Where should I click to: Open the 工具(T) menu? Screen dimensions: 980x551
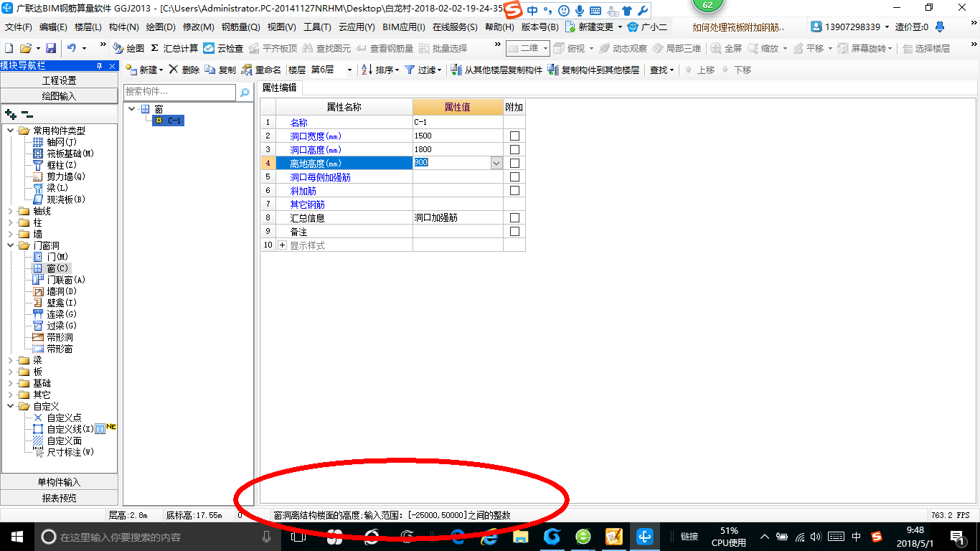[x=317, y=27]
